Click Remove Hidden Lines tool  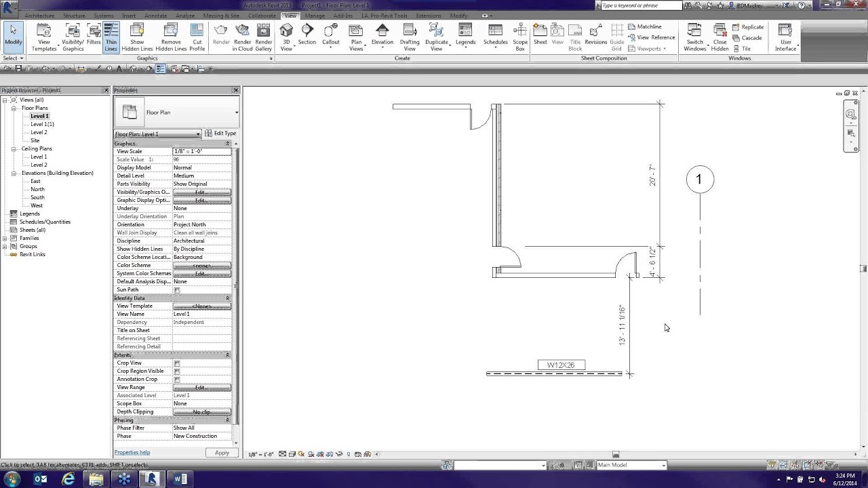(171, 37)
